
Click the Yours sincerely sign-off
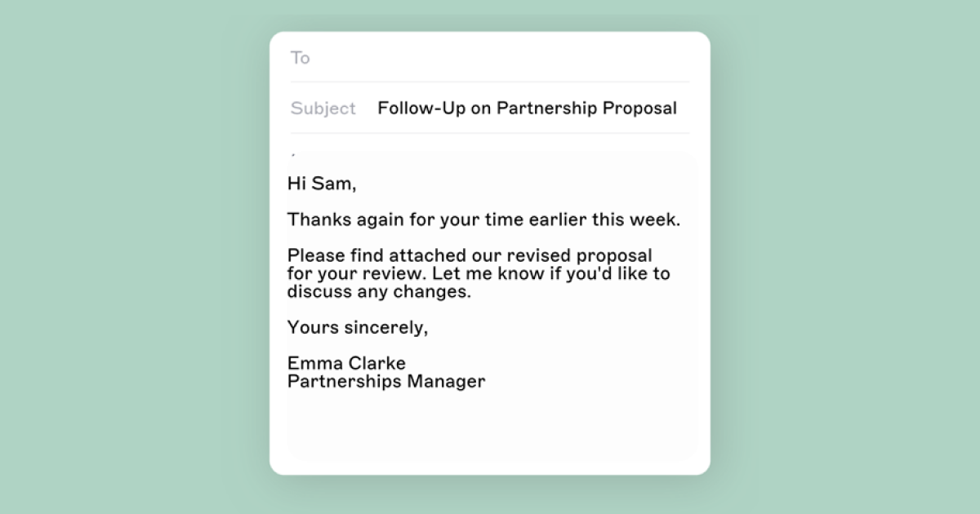pyautogui.click(x=358, y=327)
